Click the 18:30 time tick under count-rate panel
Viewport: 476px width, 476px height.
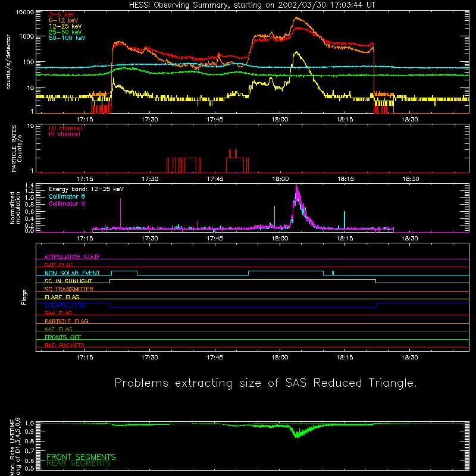[410, 120]
